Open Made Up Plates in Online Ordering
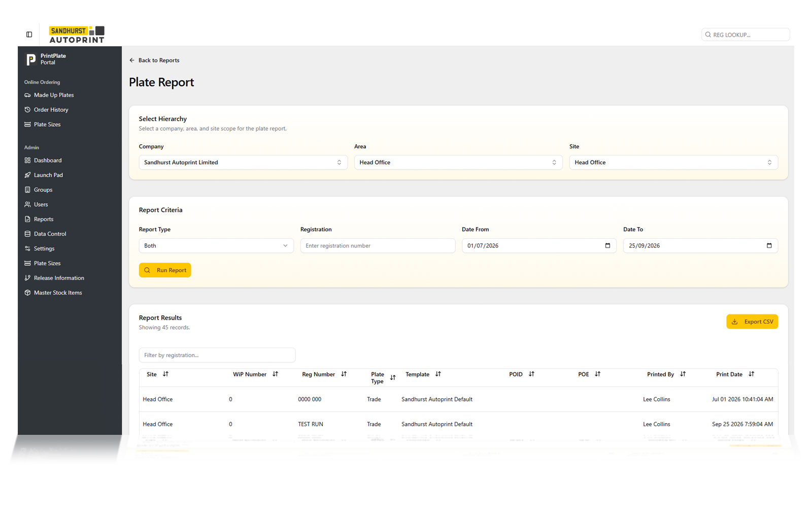The height and width of the screenshot is (508, 812). (x=54, y=95)
